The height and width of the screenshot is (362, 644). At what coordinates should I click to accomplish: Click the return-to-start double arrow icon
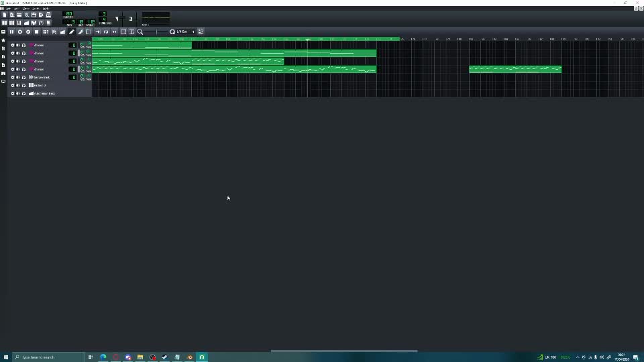pos(115,32)
